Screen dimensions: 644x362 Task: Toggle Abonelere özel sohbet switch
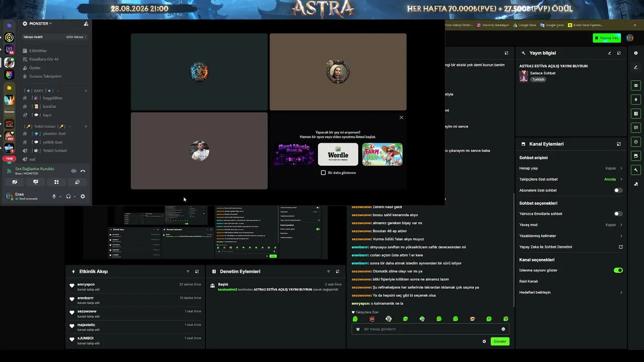618,191
